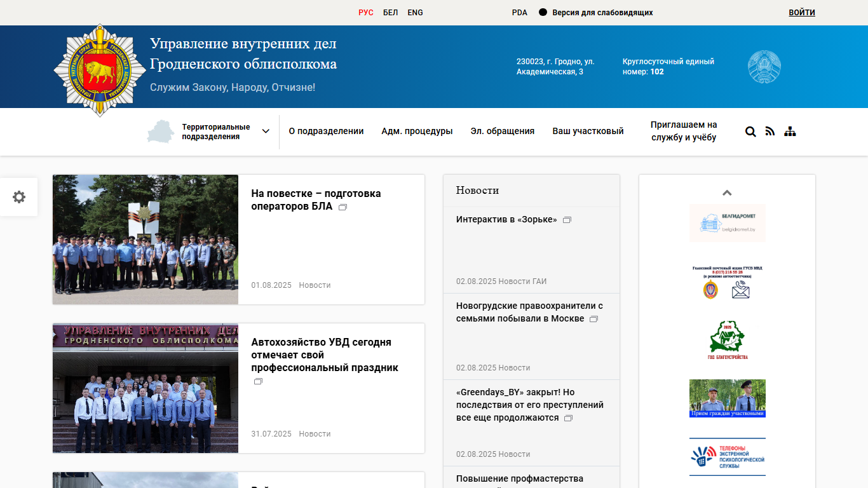Open the settings gear panel
The width and height of the screenshot is (868, 488).
19,197
